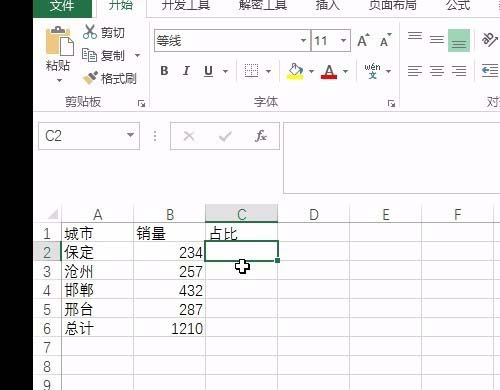
Task: Select column D header
Action: [314, 214]
